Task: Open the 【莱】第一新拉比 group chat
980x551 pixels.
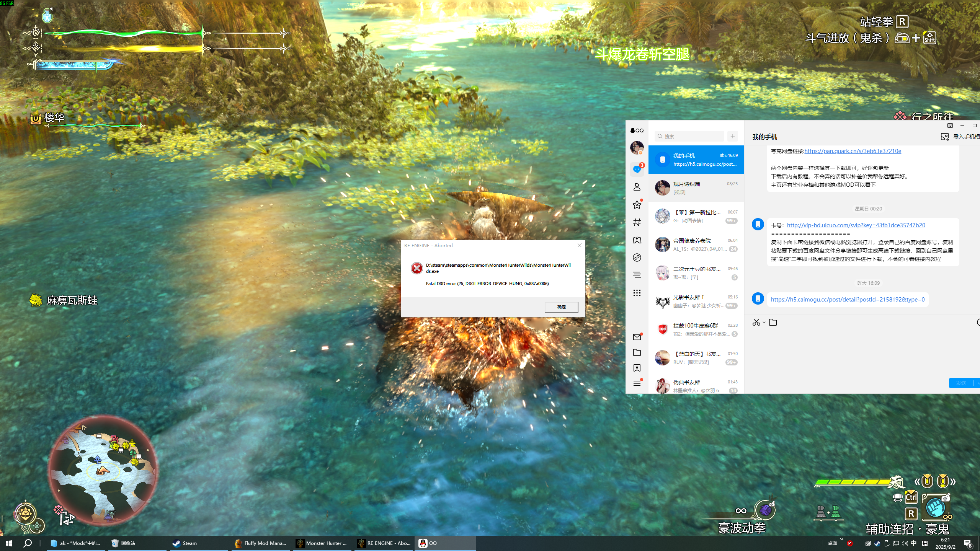Action: point(696,216)
